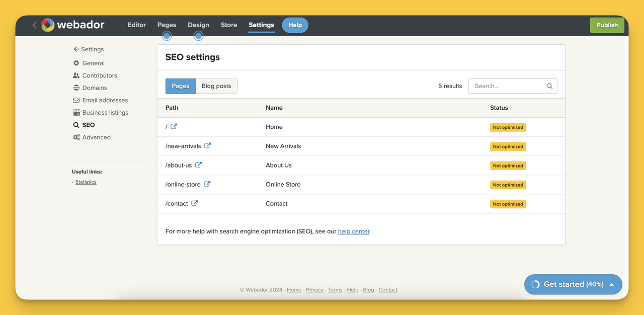Click the Online Store name cell
This screenshot has height=315, width=644.
[x=283, y=184]
